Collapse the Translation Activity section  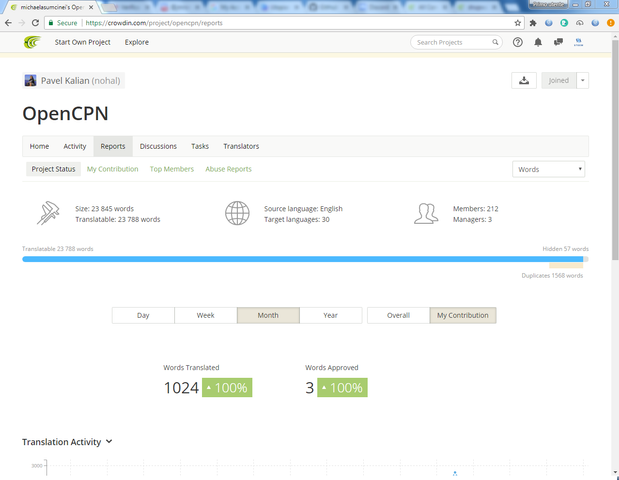tap(109, 441)
